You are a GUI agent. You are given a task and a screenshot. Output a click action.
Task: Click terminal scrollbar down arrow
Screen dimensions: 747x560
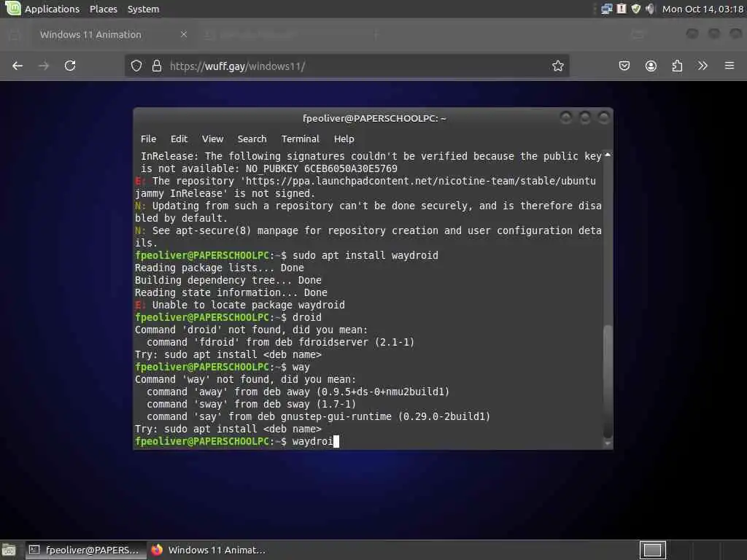pyautogui.click(x=608, y=443)
